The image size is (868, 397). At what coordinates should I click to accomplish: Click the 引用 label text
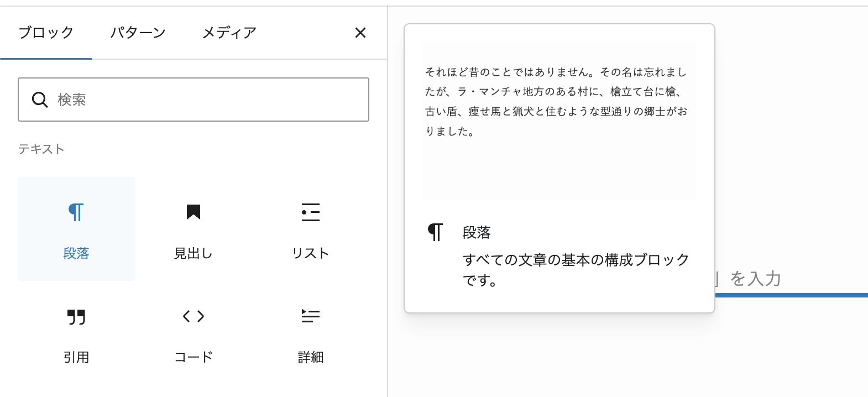click(76, 357)
